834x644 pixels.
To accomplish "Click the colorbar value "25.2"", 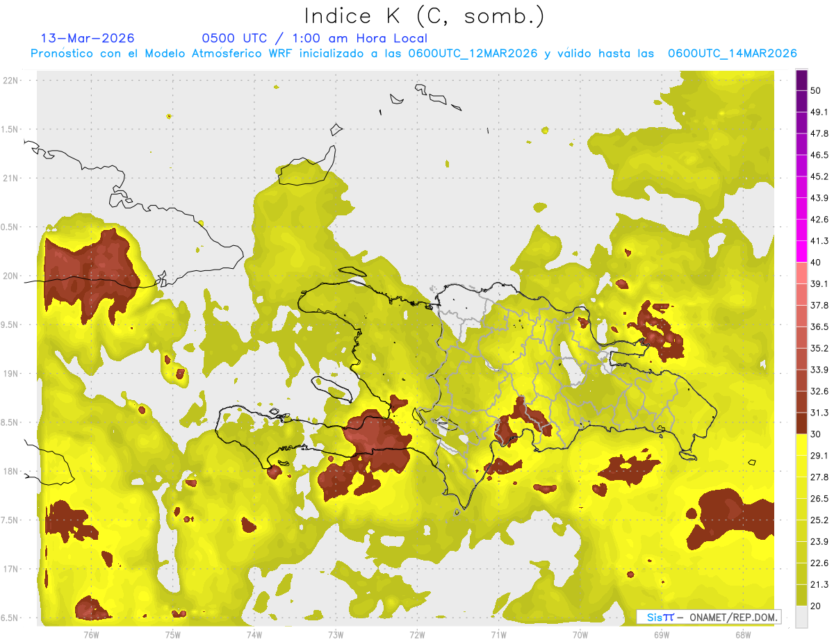I will coord(819,520).
